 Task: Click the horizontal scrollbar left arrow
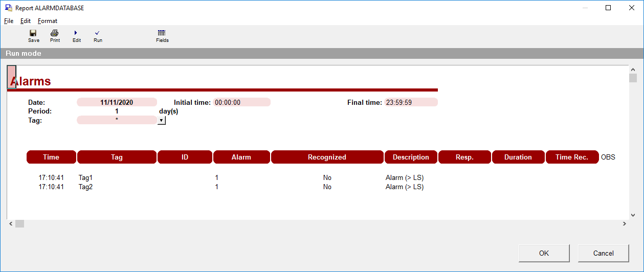(11, 224)
